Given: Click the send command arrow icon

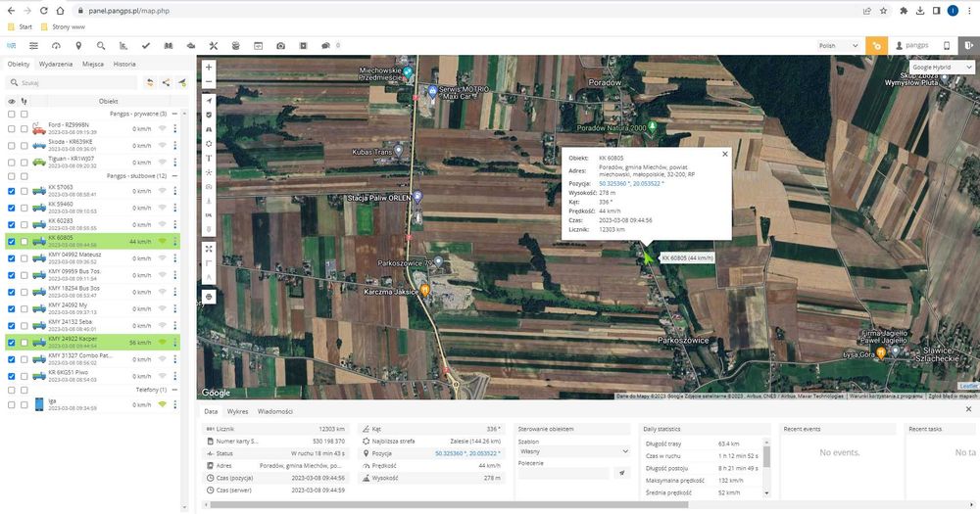Looking at the screenshot, I should click(620, 473).
